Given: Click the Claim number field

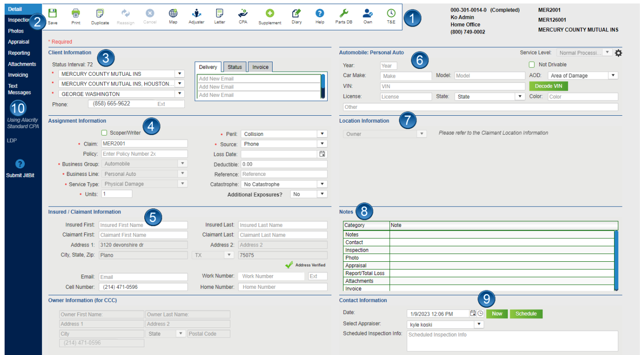Looking at the screenshot, I should click(x=144, y=144).
